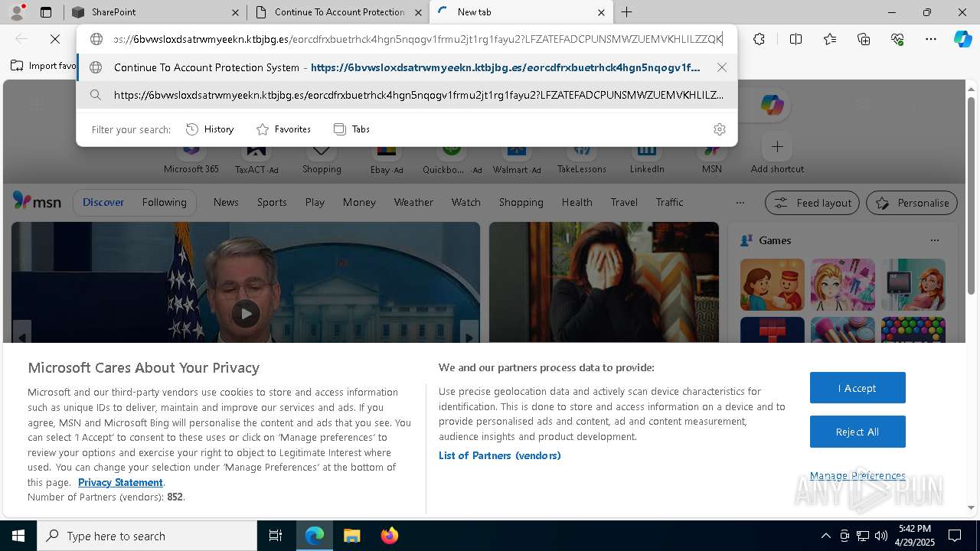Open the Feed layout options
The width and height of the screenshot is (980, 551).
coord(812,203)
